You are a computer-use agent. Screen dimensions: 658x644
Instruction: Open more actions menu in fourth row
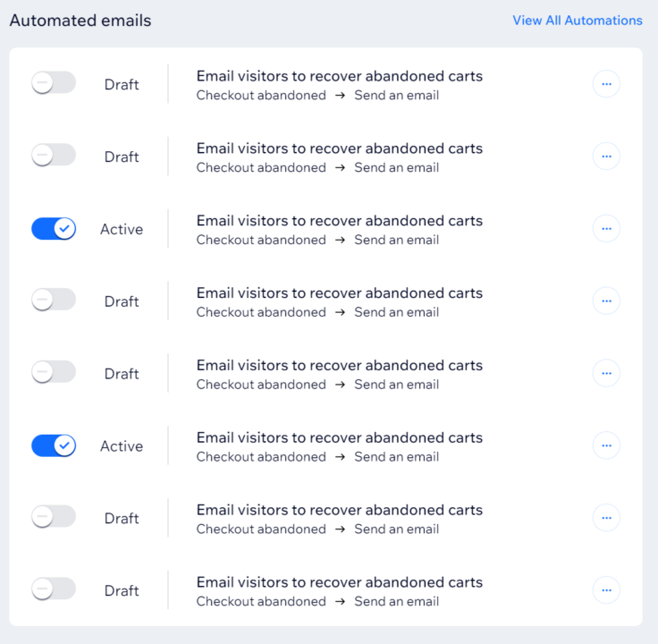(x=605, y=301)
